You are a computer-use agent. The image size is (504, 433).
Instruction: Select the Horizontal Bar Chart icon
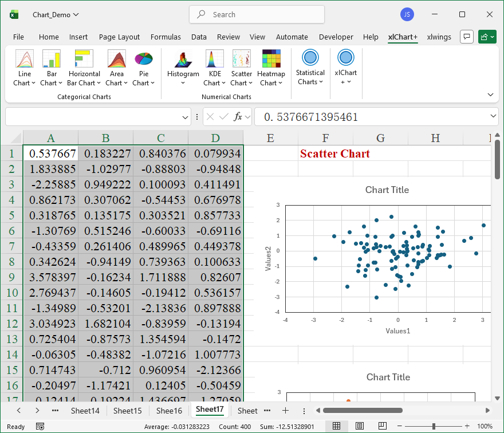coord(84,68)
